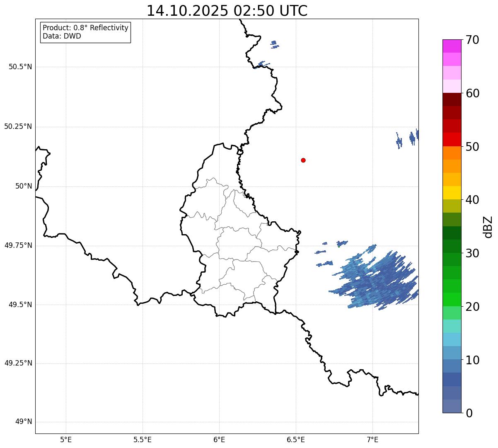Pick the dark maroon colorbar swatch below 60

coord(452,99)
